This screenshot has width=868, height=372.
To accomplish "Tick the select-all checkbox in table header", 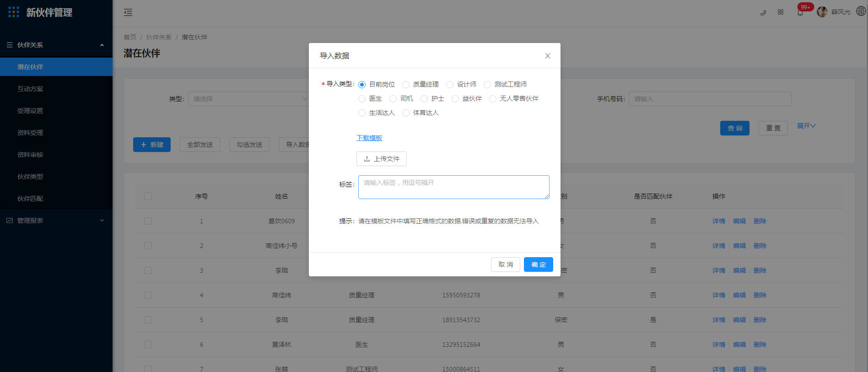I will (148, 196).
